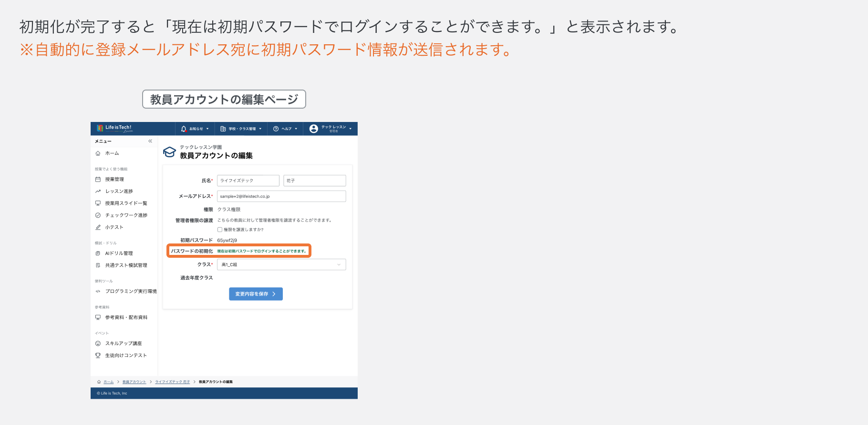Viewport: 868px width, 425px height.
Task: Open プログラミング実行環境 code icon item
Action: (x=126, y=291)
